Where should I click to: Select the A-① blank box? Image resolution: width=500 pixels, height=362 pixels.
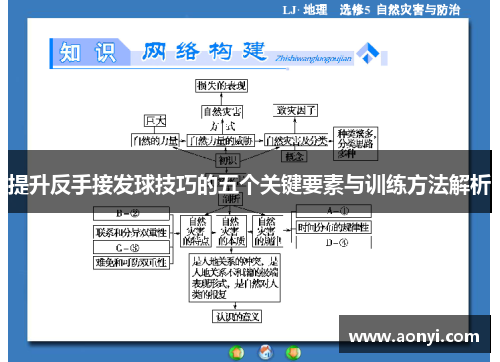[334, 211]
